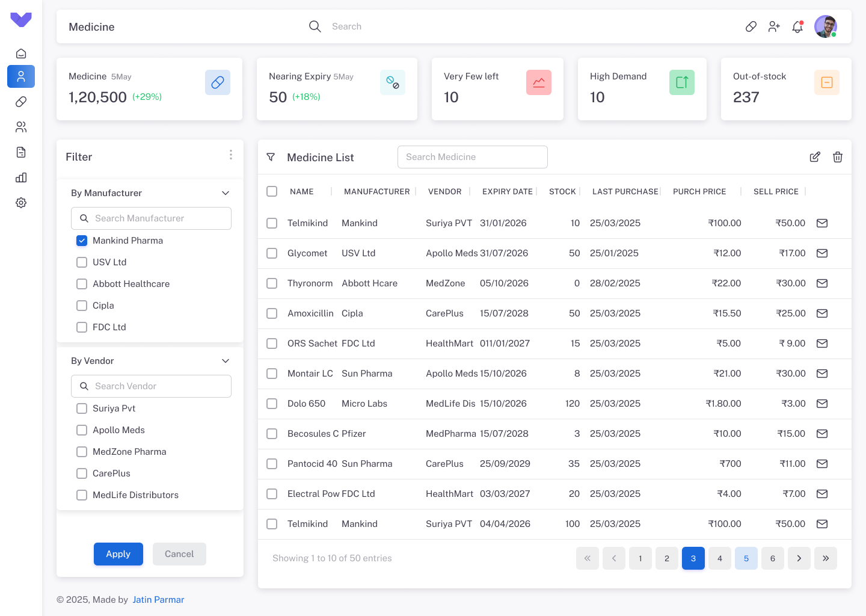Apply the selected filters
The width and height of the screenshot is (866, 616).
pyautogui.click(x=118, y=554)
